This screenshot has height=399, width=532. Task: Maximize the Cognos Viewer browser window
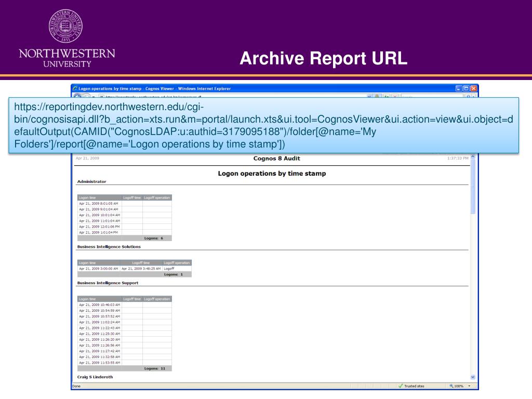pos(466,88)
